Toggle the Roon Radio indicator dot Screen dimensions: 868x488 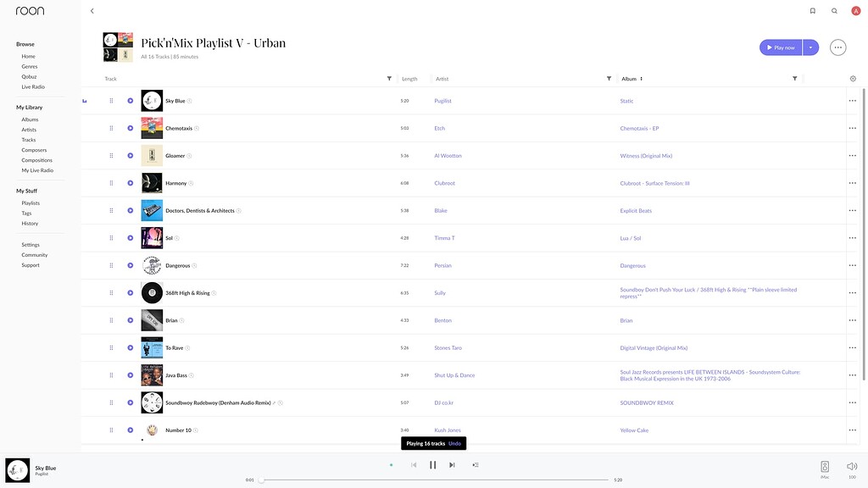(392, 465)
